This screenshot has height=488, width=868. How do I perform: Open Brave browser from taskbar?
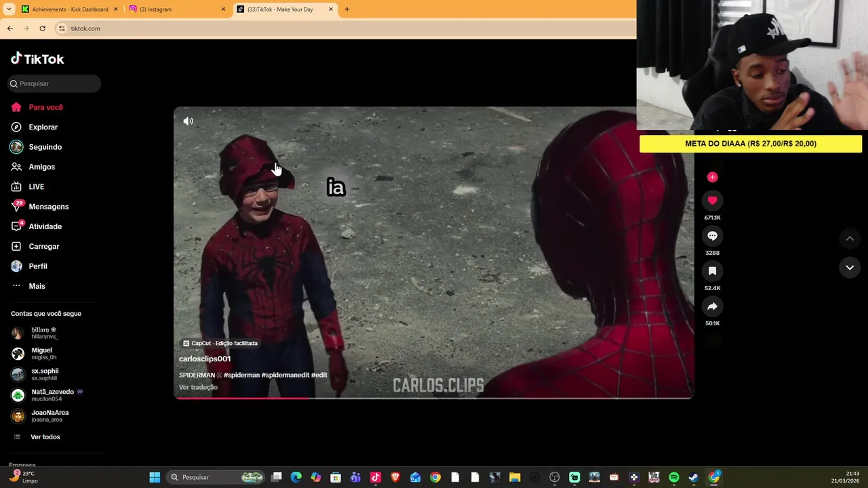[395, 477]
